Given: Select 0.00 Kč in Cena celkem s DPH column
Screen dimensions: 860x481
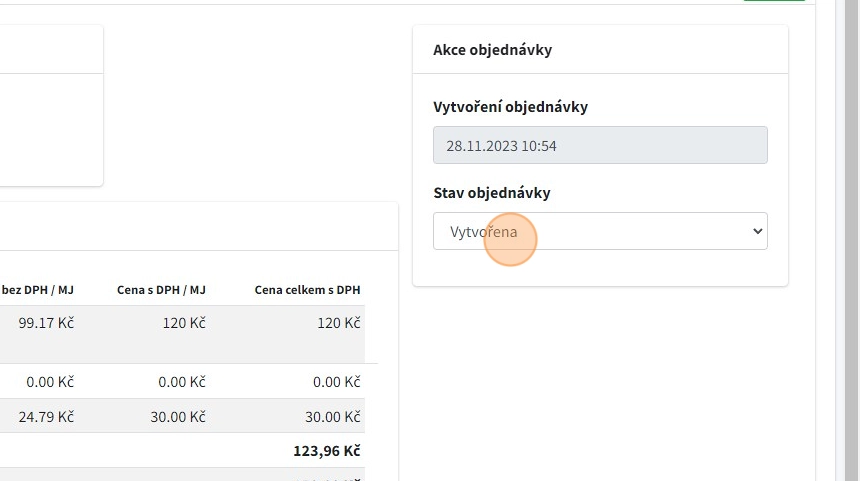Looking at the screenshot, I should click(336, 381).
